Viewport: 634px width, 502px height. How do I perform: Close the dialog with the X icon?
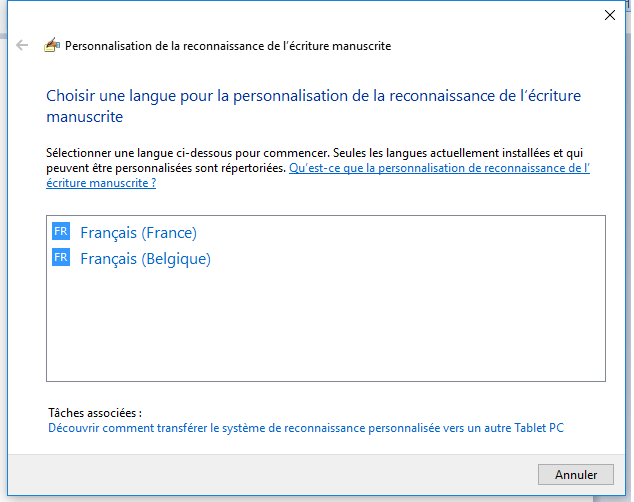609,15
